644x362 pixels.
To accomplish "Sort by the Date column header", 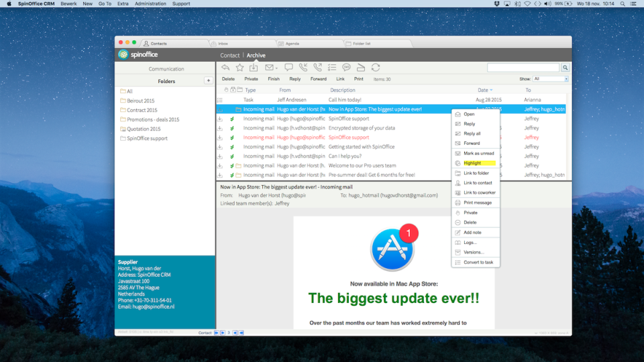I will click(484, 90).
